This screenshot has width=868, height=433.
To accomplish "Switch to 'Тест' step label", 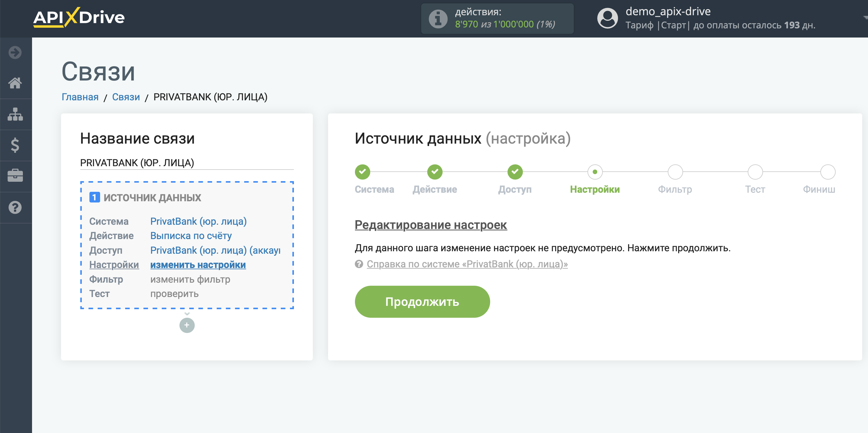I will [x=755, y=190].
